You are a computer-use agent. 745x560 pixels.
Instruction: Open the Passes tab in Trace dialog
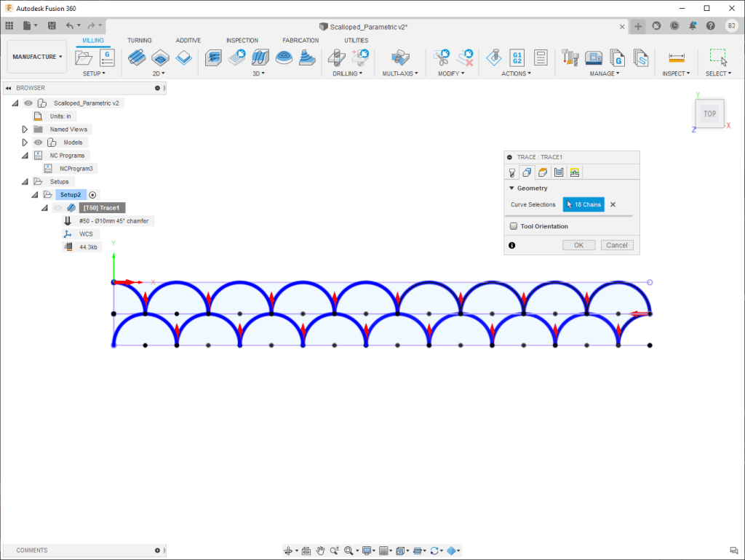click(558, 172)
